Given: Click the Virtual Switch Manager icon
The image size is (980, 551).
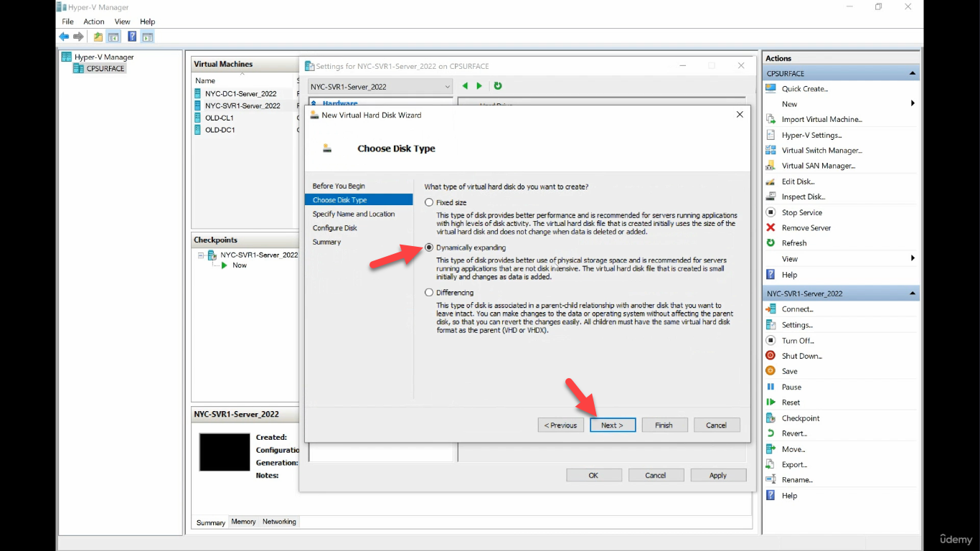Looking at the screenshot, I should click(771, 151).
